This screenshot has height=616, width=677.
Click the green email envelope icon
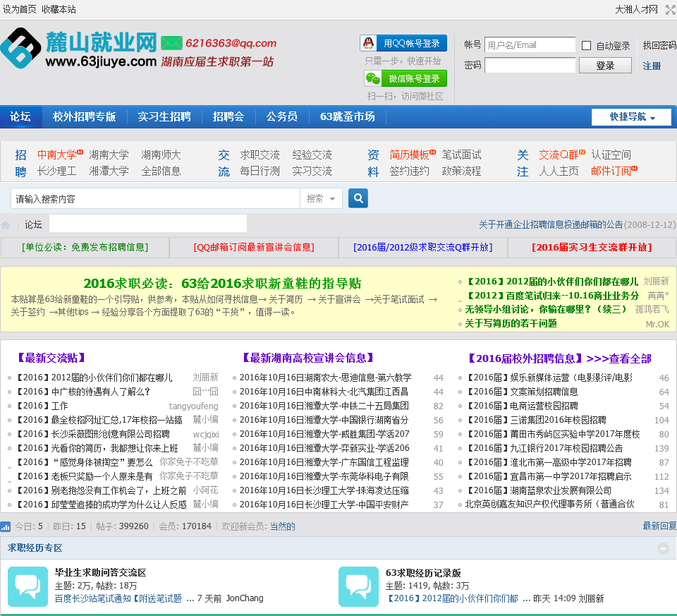click(171, 43)
